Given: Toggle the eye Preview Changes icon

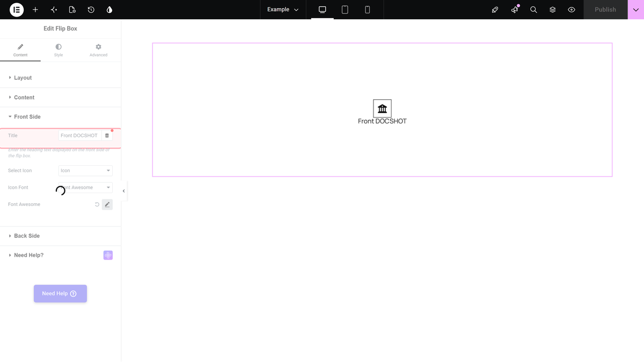Looking at the screenshot, I should pos(572,10).
